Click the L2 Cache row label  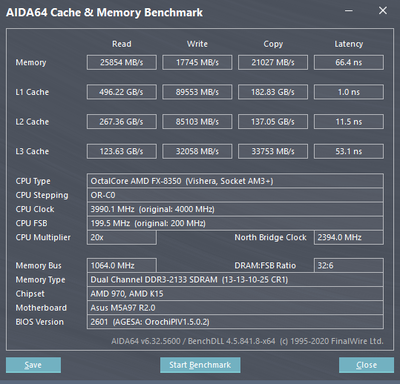click(32, 122)
